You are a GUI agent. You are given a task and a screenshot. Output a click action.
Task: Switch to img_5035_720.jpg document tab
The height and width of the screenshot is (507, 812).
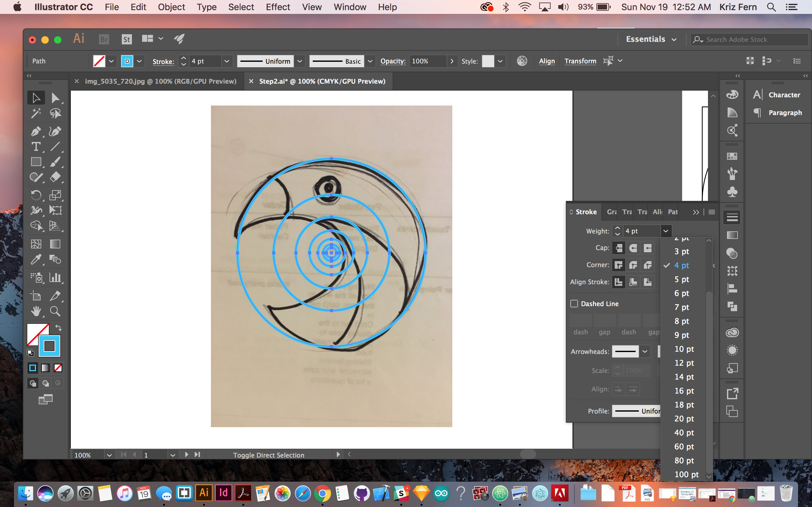click(160, 81)
